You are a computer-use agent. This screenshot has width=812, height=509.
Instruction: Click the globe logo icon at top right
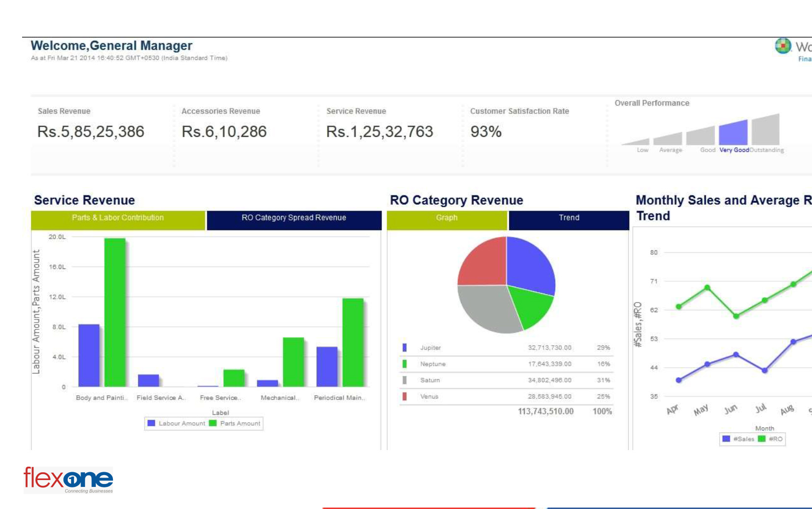[783, 46]
